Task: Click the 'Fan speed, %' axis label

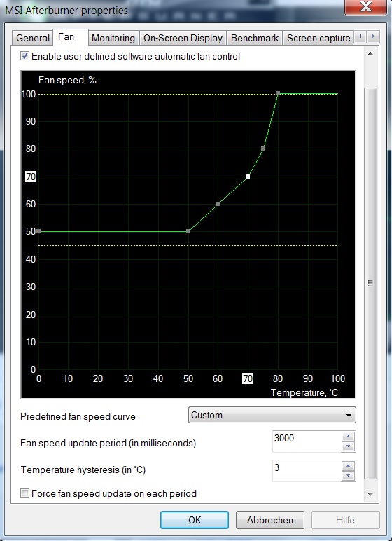Action: 67,81
